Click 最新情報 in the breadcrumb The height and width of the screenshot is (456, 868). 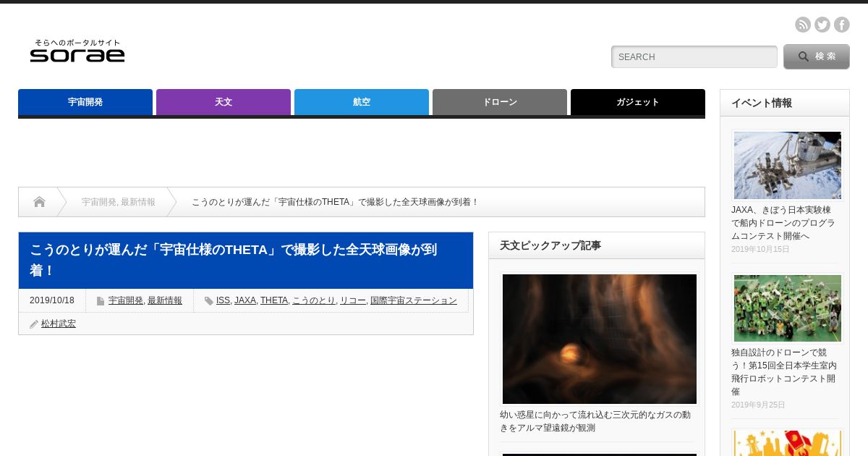[138, 202]
